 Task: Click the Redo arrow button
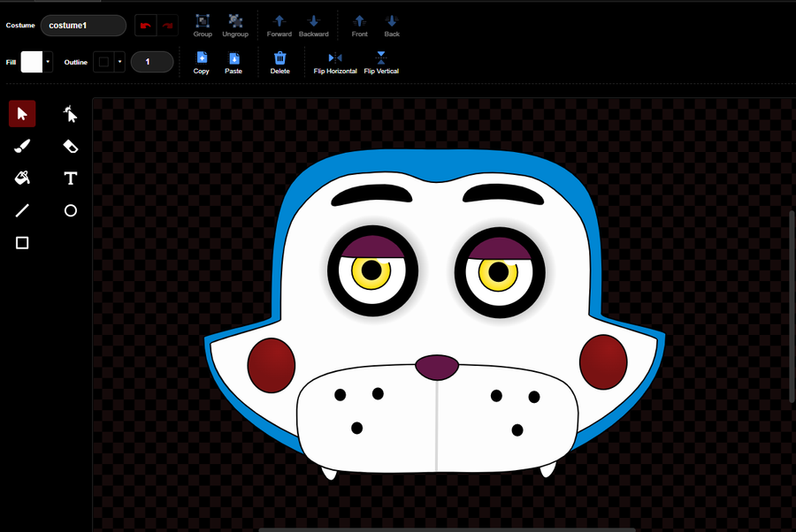coord(167,26)
